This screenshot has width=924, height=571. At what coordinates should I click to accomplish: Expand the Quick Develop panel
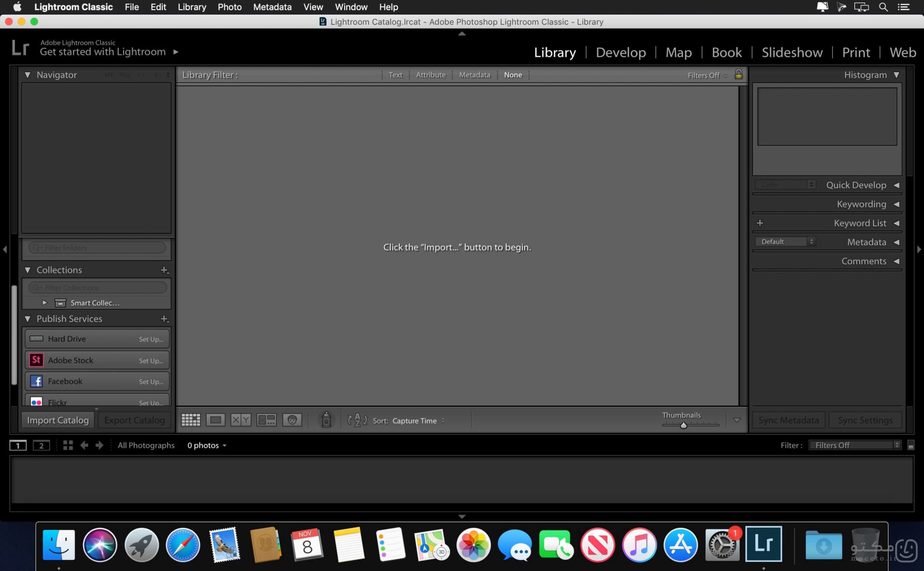(x=896, y=185)
